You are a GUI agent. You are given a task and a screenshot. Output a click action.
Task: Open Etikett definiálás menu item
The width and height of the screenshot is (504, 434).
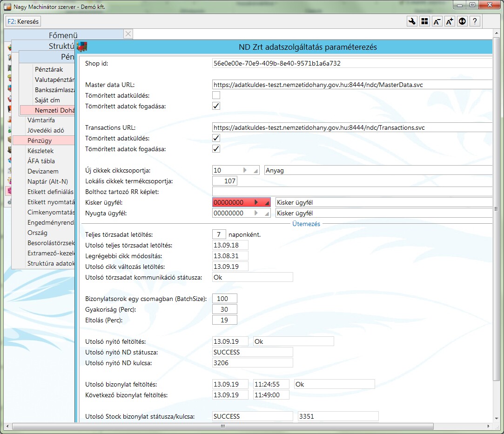pos(50,192)
